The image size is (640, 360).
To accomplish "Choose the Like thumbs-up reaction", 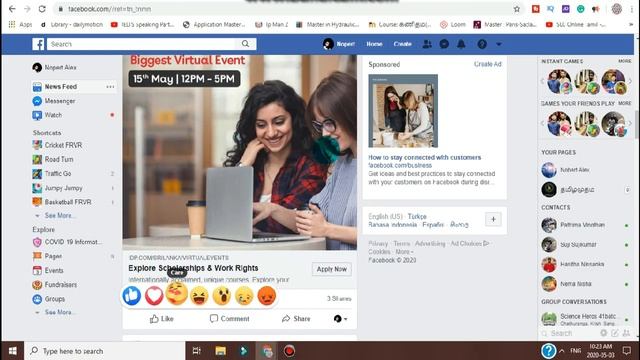I will click(132, 296).
